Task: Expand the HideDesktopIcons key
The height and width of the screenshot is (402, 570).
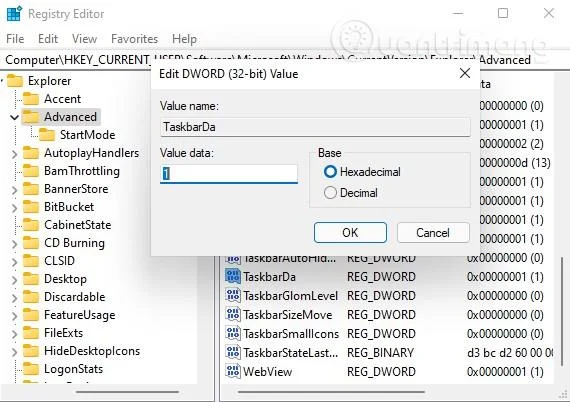Action: click(14, 352)
